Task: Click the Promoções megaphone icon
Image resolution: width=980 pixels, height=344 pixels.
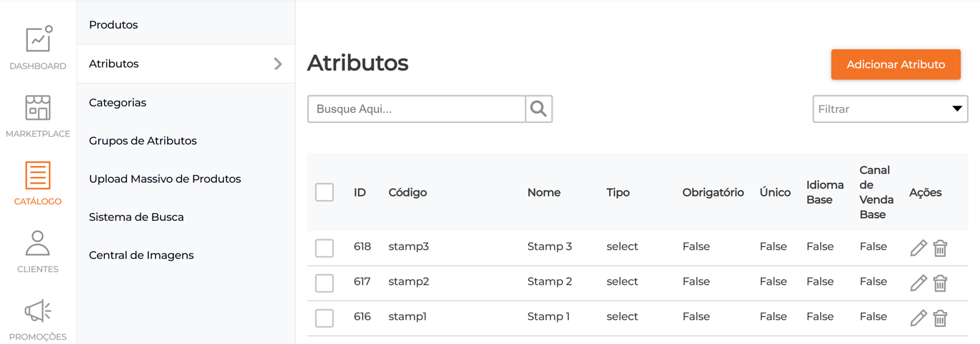Action: 38,311
